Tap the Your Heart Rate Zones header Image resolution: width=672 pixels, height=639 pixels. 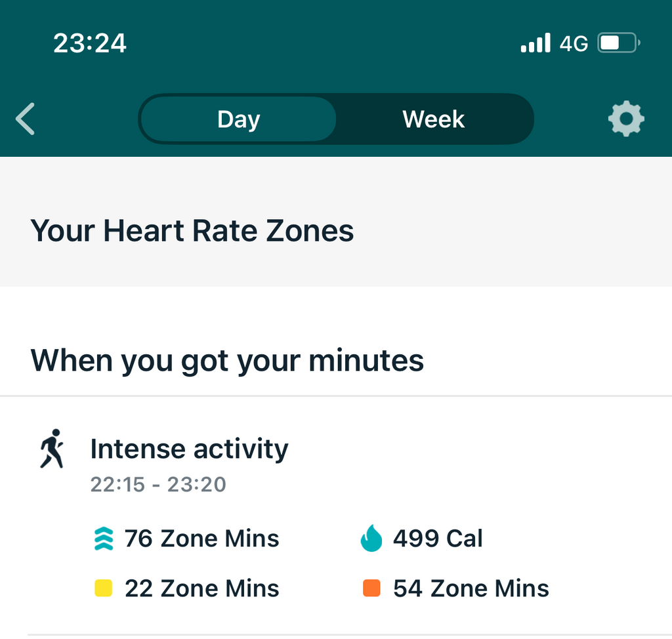coord(192,231)
